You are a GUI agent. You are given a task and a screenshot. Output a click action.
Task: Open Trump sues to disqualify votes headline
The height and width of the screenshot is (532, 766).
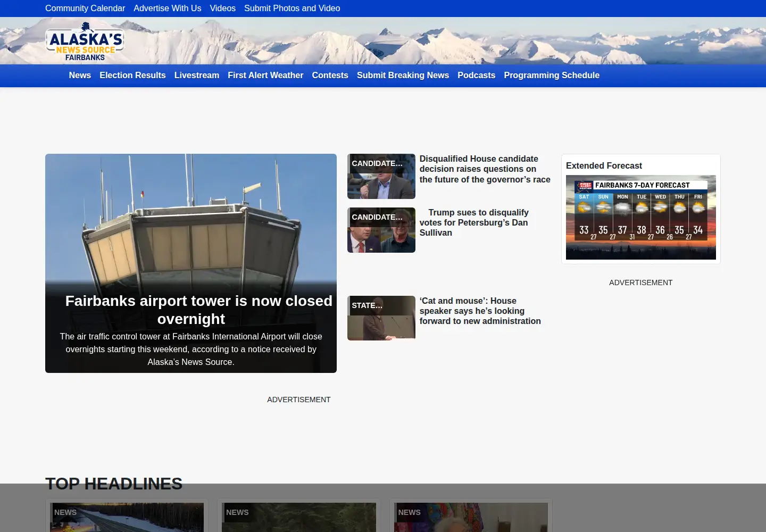click(x=474, y=222)
